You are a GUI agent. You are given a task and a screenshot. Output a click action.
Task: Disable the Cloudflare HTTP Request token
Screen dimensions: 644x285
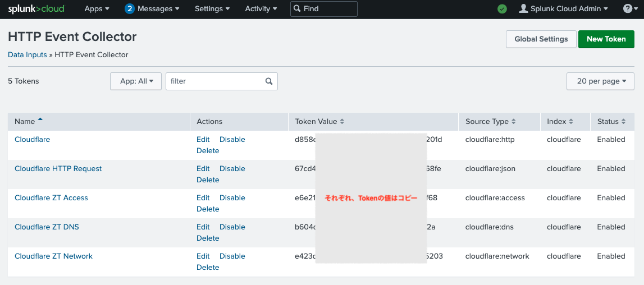(x=232, y=169)
